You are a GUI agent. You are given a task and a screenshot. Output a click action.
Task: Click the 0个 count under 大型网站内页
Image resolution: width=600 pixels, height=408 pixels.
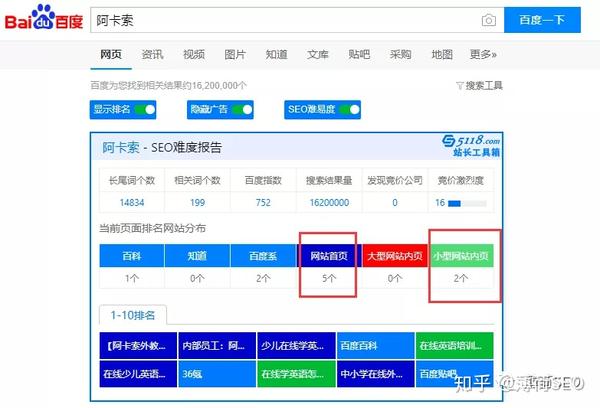click(x=395, y=278)
